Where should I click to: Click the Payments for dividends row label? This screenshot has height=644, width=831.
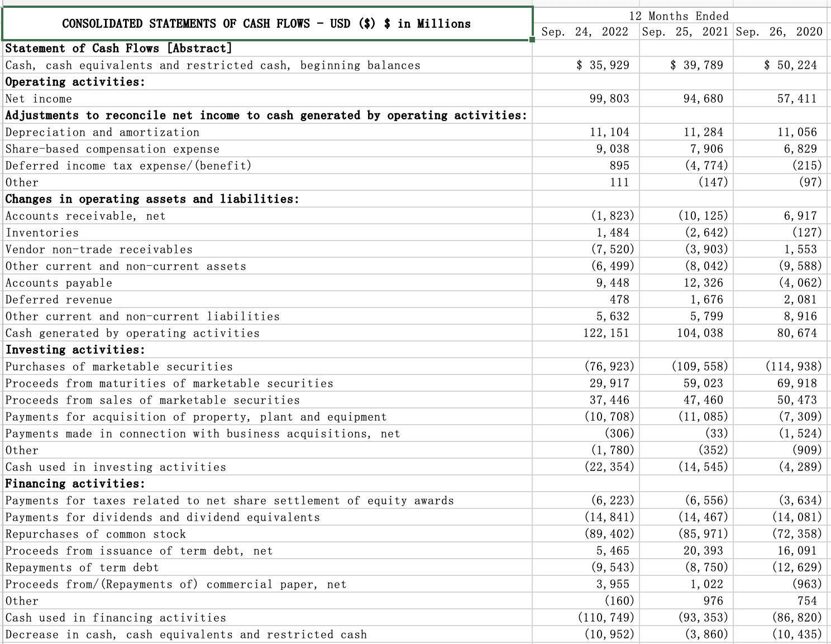tap(162, 517)
